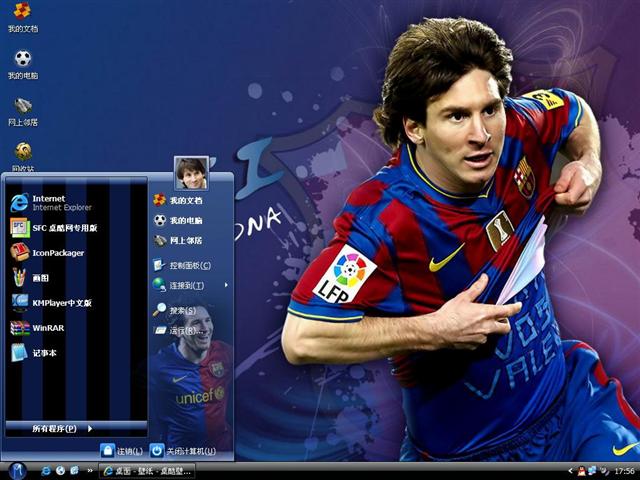Click the 17:56 taskbar clock
The image size is (640, 480).
click(624, 471)
